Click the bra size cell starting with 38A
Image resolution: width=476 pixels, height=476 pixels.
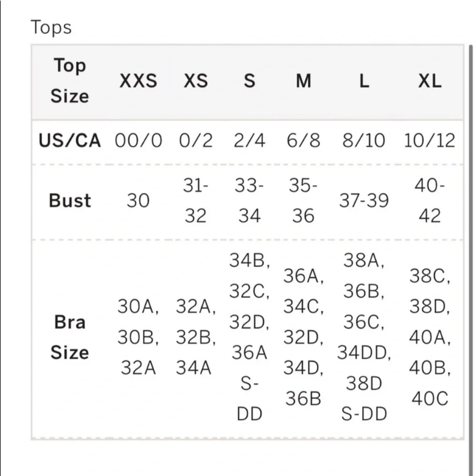click(364, 337)
